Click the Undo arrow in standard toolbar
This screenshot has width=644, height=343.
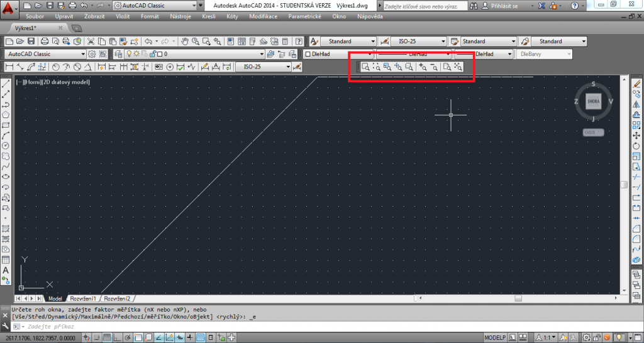[148, 41]
